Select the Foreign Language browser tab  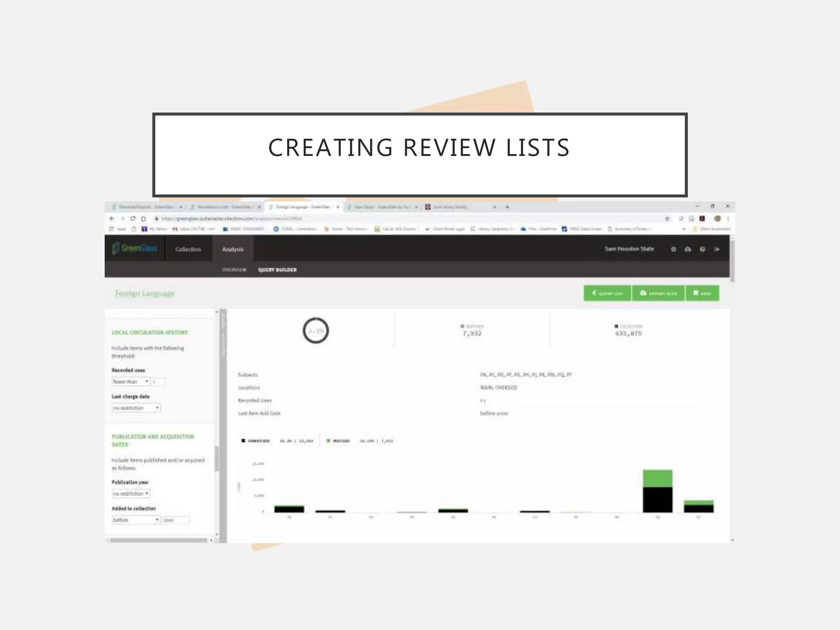[303, 207]
